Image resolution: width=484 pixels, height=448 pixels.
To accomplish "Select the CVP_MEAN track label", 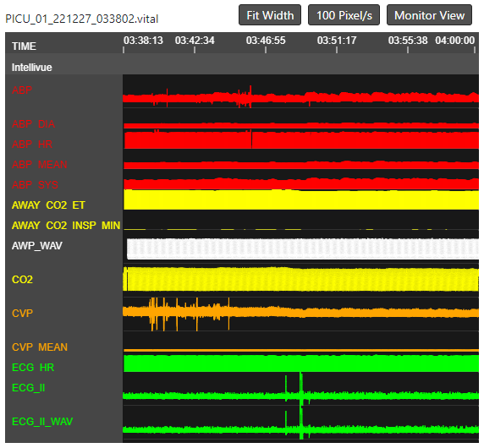I will 40,347.
